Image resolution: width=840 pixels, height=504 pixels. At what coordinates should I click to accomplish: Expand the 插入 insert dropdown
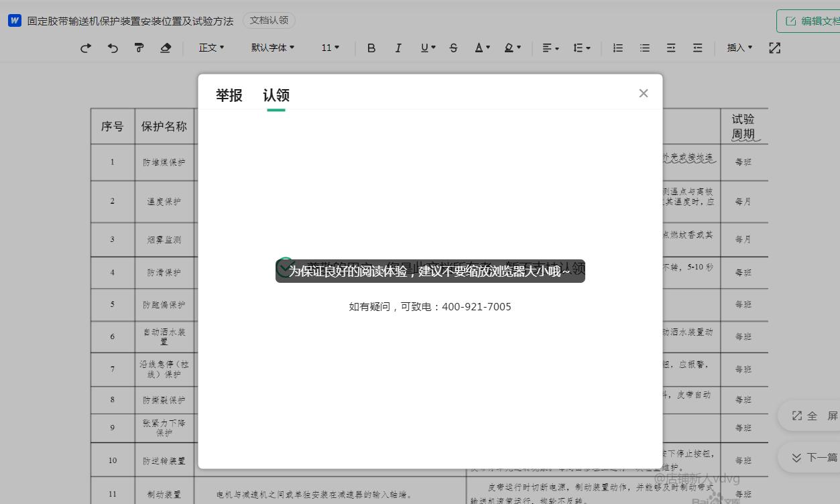[738, 48]
